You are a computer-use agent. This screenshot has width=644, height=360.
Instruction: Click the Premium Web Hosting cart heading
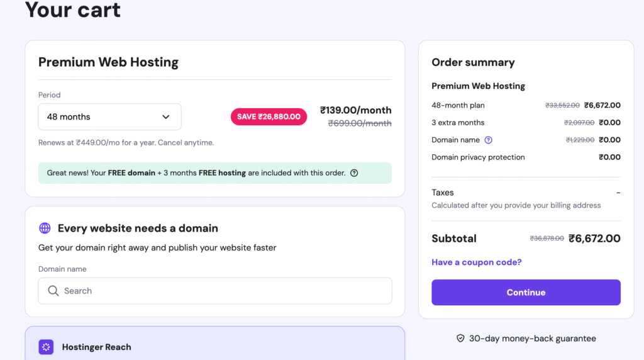pos(108,62)
